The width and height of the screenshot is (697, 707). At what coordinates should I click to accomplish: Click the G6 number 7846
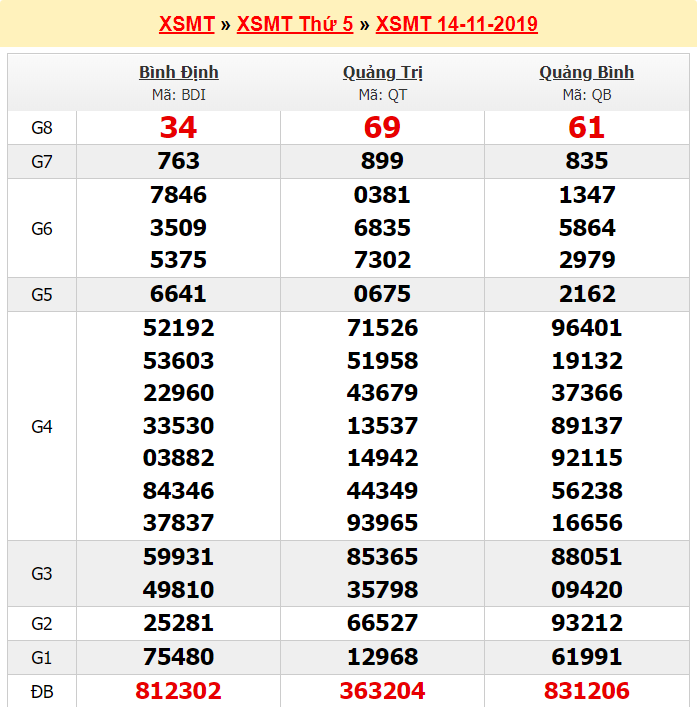tap(179, 195)
